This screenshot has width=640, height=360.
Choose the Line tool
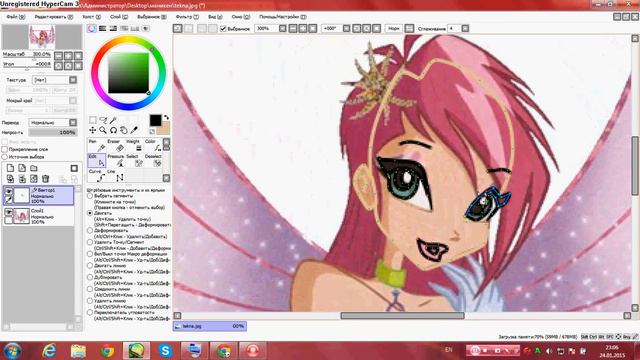pos(116,176)
